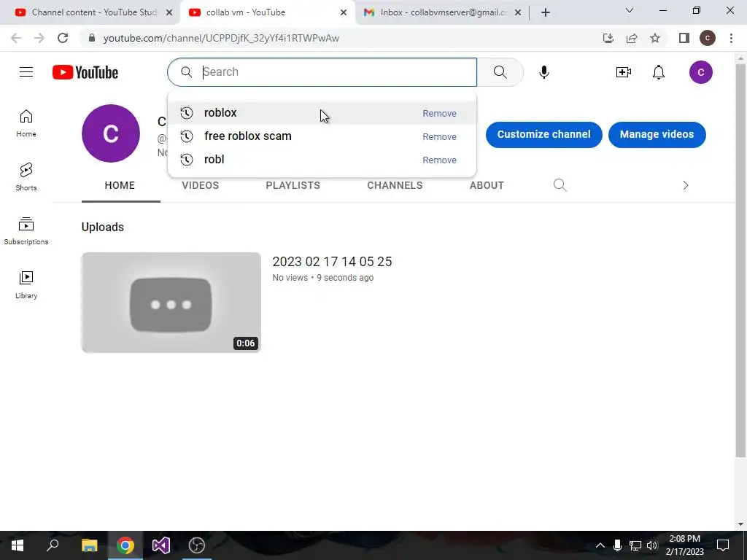The width and height of the screenshot is (747, 560).
Task: Remove the 'roblox' search suggestion
Action: pos(439,113)
